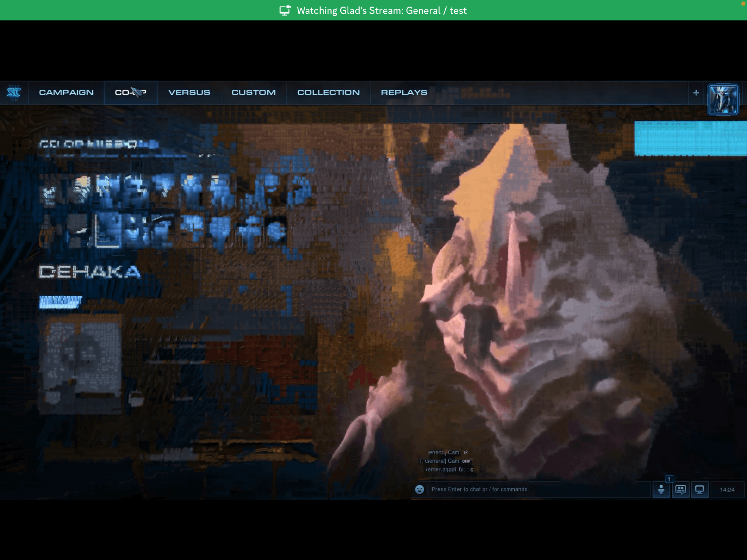747x560 pixels.
Task: Open the COLLECTION section
Action: (x=328, y=92)
